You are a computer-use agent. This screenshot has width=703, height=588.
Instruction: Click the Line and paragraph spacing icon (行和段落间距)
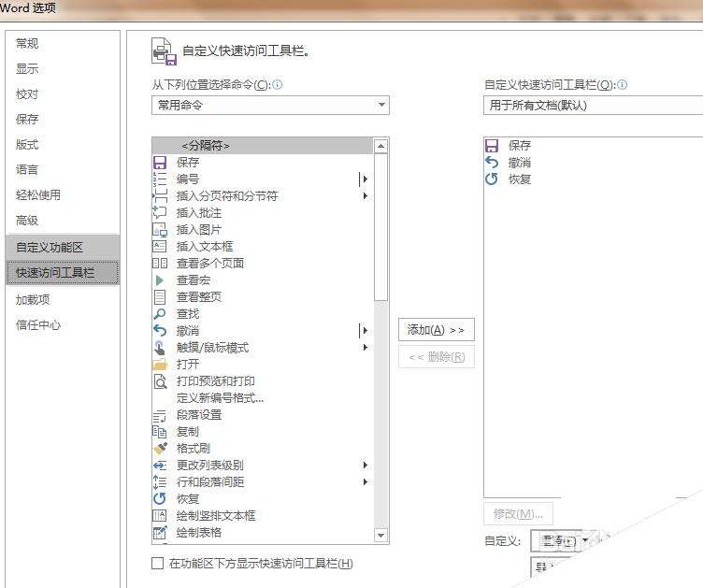tap(160, 482)
